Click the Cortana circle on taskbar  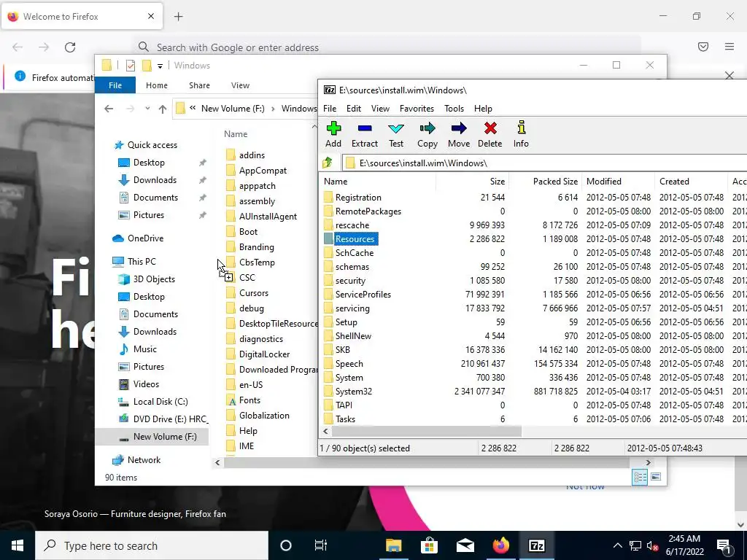(x=286, y=545)
